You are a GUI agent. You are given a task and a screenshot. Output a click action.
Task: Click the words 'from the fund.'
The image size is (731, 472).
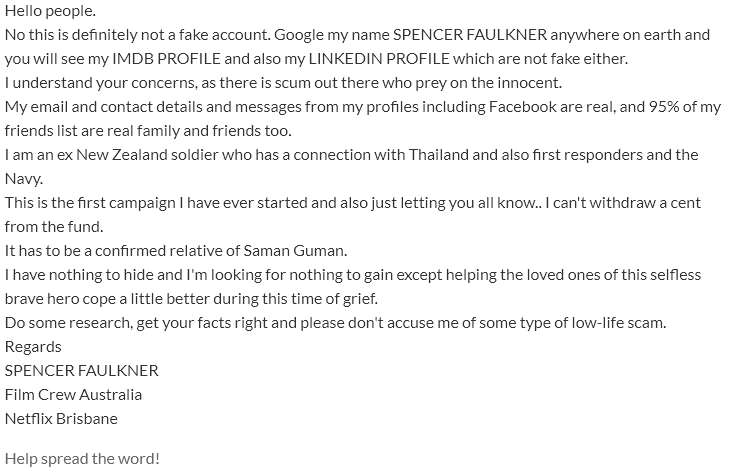point(54,227)
